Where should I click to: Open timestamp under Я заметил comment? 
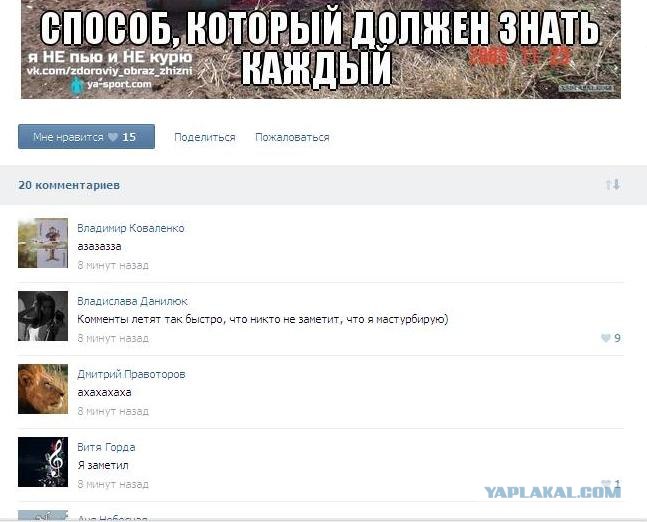pyautogui.click(x=113, y=484)
